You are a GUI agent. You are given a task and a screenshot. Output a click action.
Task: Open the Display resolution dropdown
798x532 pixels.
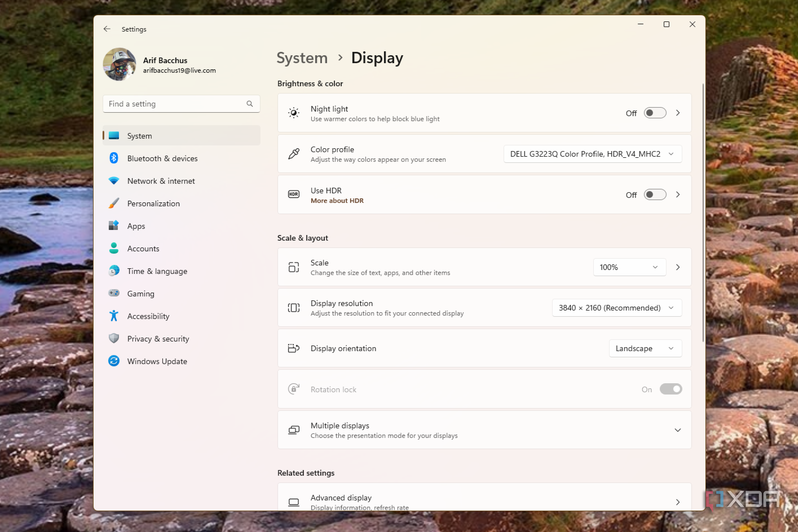616,308
